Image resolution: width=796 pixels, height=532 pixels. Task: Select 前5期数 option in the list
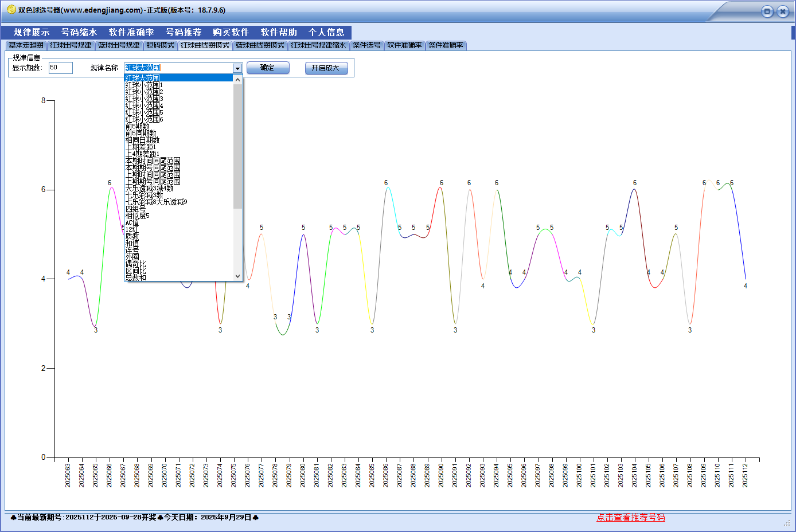click(137, 126)
